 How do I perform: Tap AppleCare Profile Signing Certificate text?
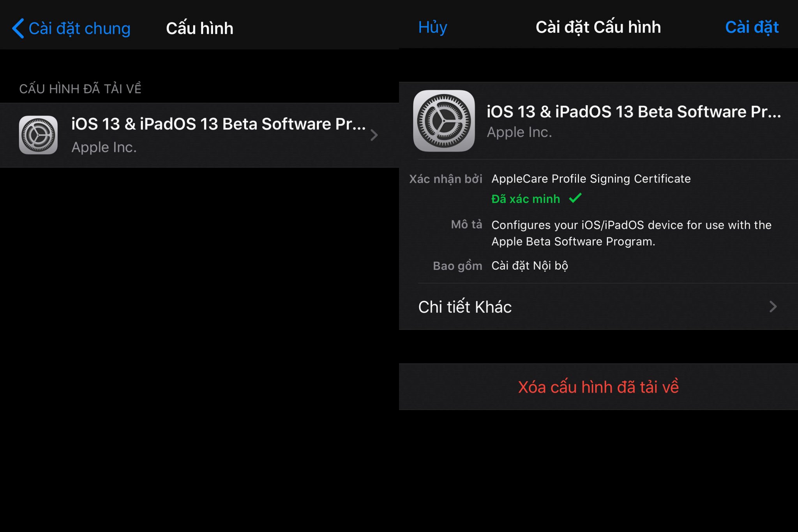click(591, 179)
